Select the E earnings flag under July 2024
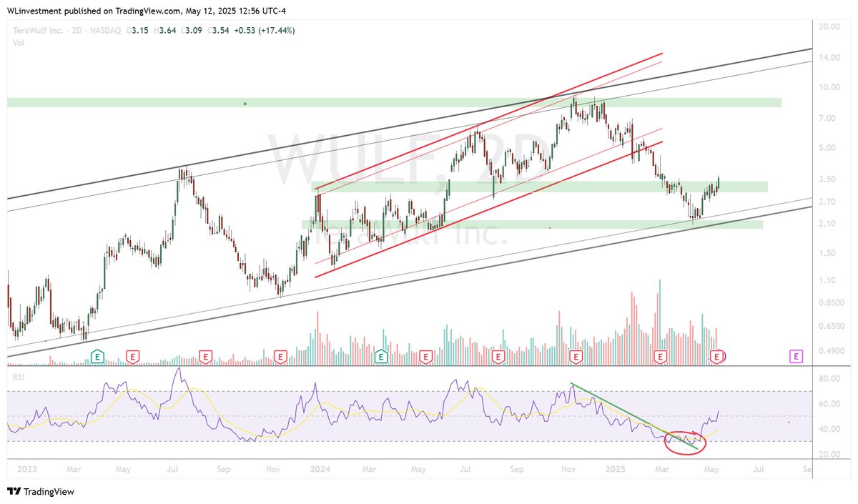858x504 pixels. click(x=497, y=355)
